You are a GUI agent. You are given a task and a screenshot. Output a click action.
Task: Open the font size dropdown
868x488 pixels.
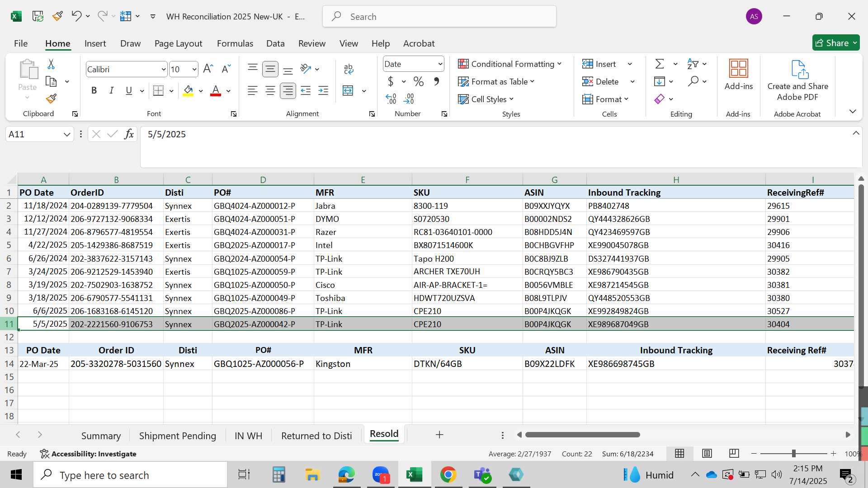pos(194,70)
